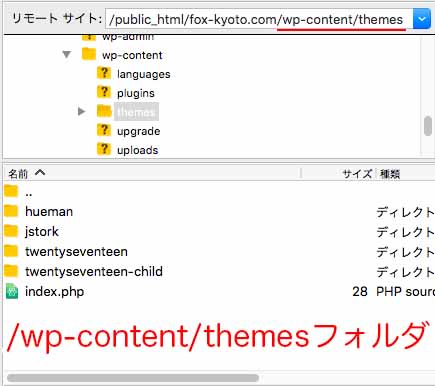Sort by the 名前 column header

tap(152, 173)
